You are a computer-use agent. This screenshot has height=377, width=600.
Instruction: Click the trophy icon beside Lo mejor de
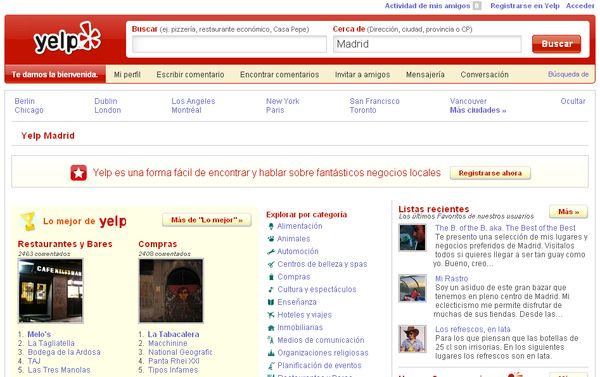[x=28, y=221]
